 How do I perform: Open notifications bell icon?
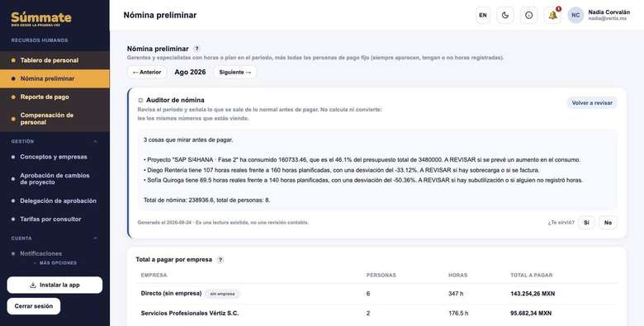click(x=553, y=15)
